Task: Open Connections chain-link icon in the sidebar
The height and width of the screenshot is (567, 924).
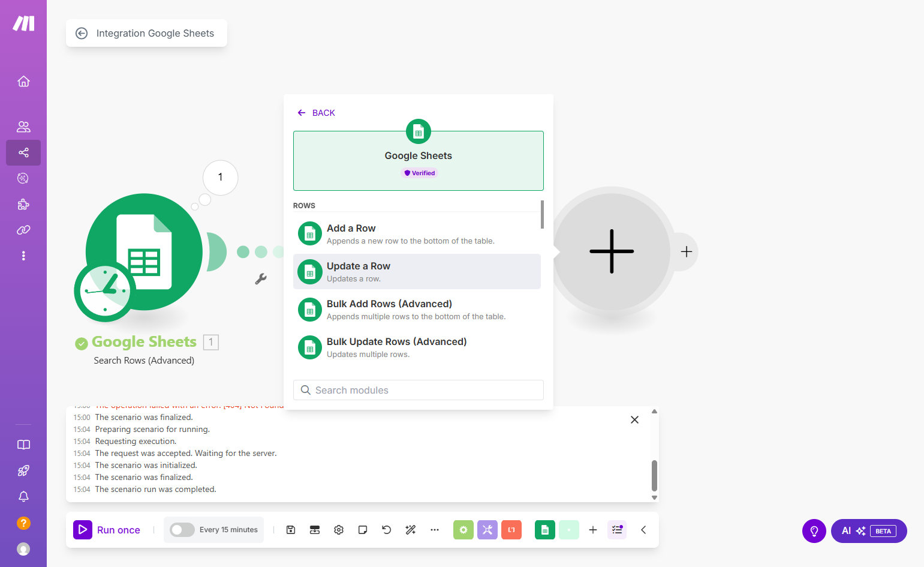Action: (23, 230)
